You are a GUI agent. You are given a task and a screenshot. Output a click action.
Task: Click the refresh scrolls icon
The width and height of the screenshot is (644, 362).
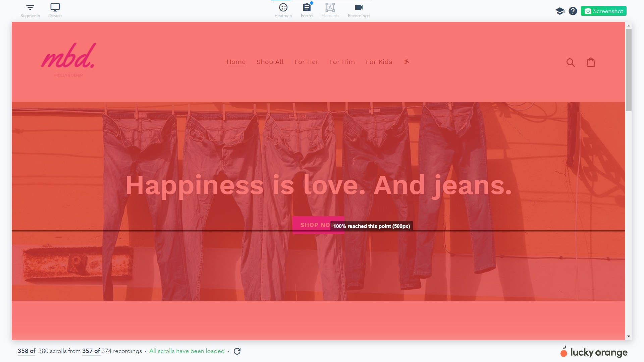click(x=237, y=351)
